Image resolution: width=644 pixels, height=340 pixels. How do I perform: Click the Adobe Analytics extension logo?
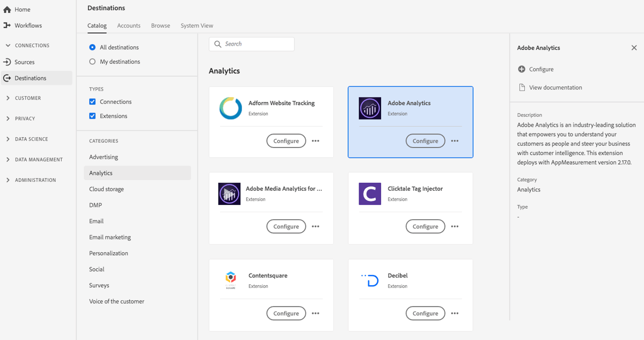pos(369,108)
